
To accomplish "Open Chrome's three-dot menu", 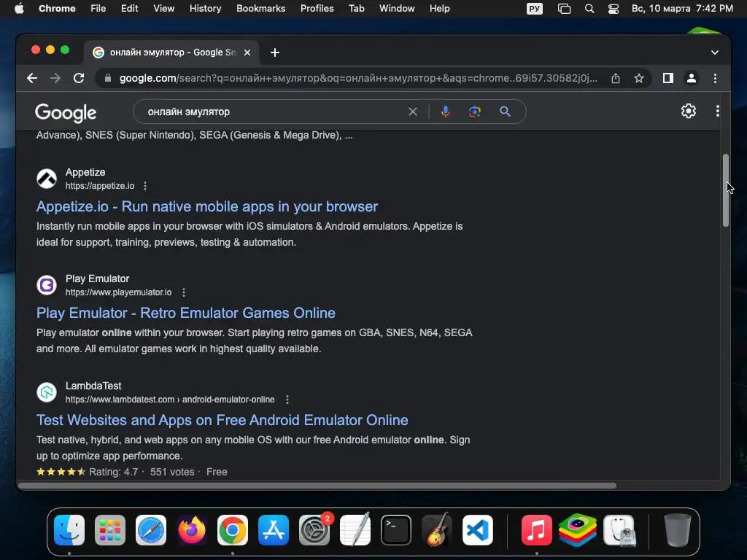I will coord(715,78).
